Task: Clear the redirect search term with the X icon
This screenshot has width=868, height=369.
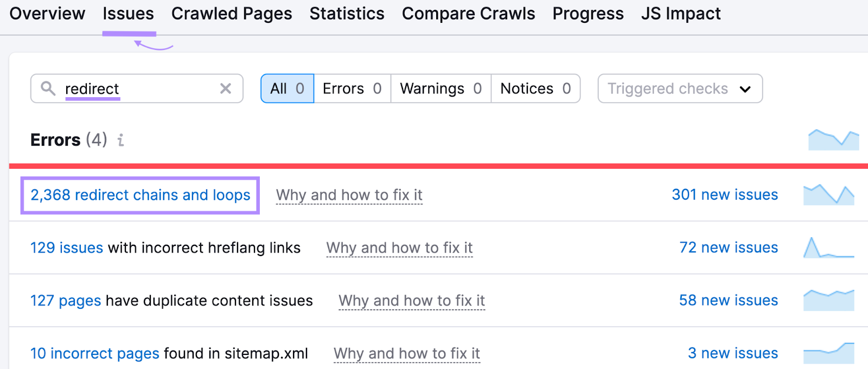Action: (x=225, y=88)
